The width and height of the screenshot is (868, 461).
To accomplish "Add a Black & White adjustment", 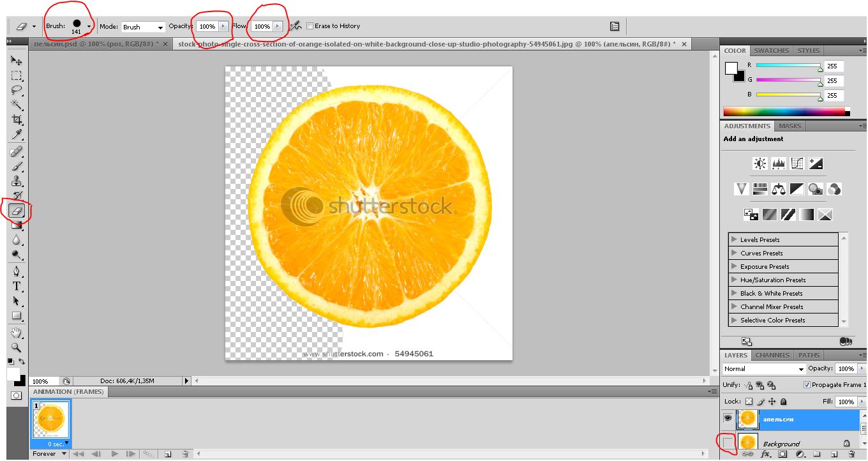I will (797, 189).
